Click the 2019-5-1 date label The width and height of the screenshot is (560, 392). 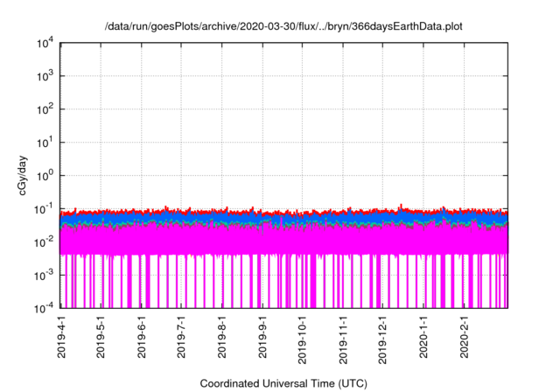(x=101, y=337)
